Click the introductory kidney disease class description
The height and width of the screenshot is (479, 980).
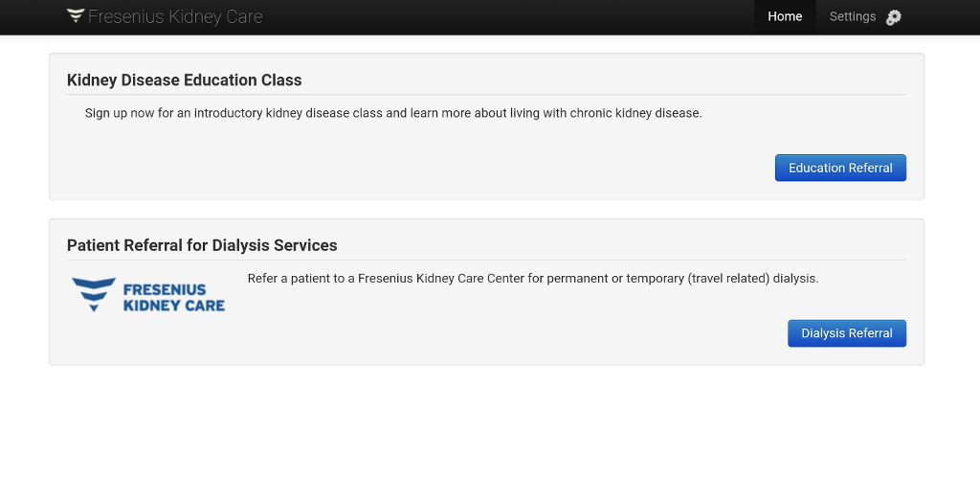(393, 113)
